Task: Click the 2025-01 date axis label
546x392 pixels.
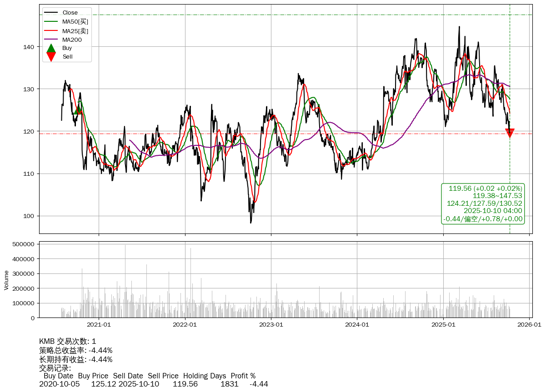Action: pos(443,325)
